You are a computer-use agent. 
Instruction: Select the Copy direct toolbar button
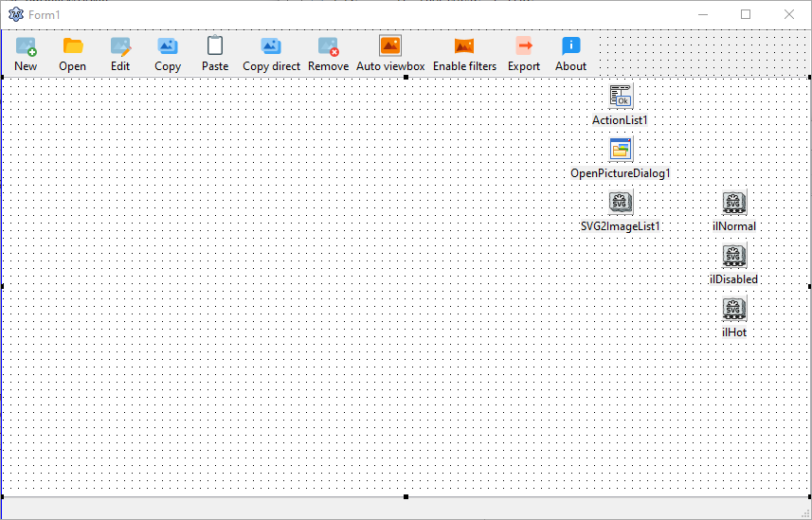(x=271, y=53)
